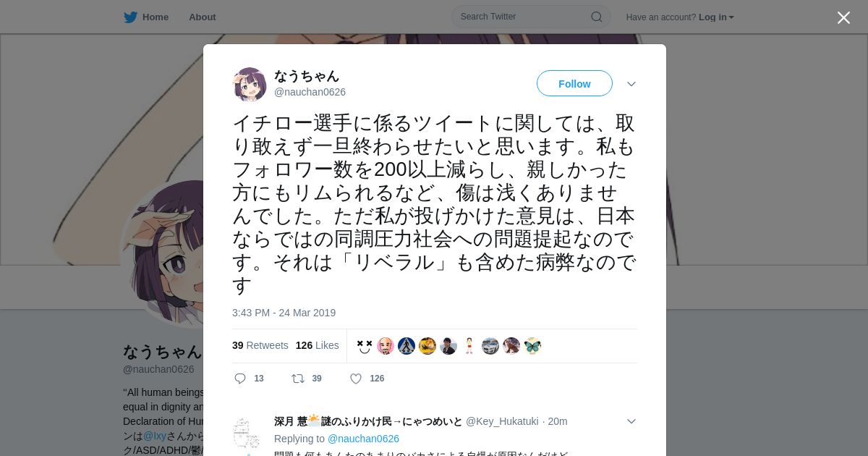Close the tweet overlay with X

pos(843,17)
